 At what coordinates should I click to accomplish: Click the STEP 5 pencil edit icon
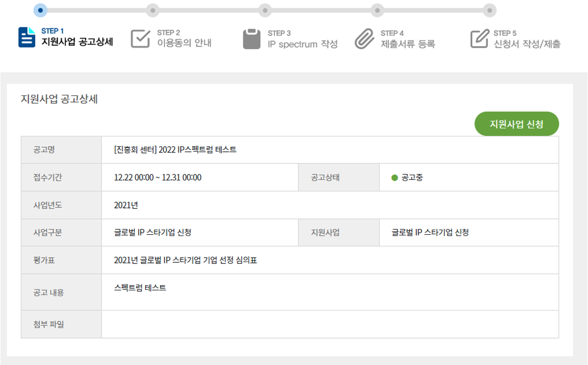coord(480,39)
